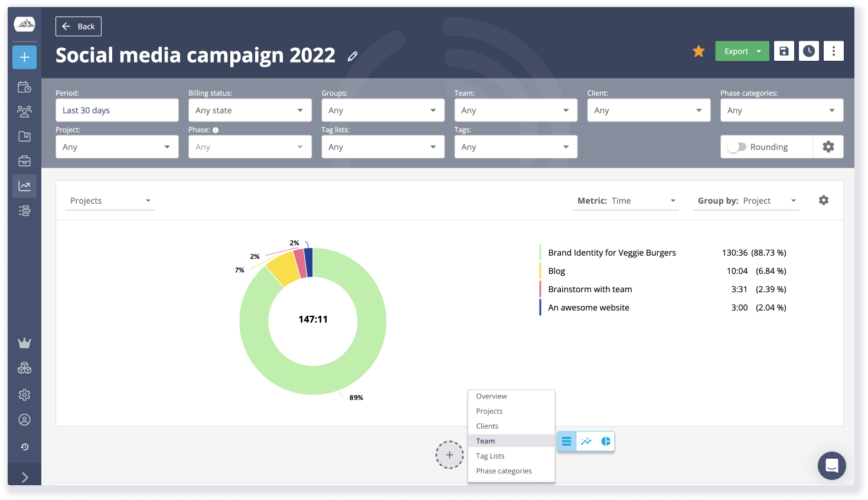Image resolution: width=868 pixels, height=500 pixels.
Task: Open the timesheet calendar icon in sidebar
Action: pyautogui.click(x=24, y=86)
